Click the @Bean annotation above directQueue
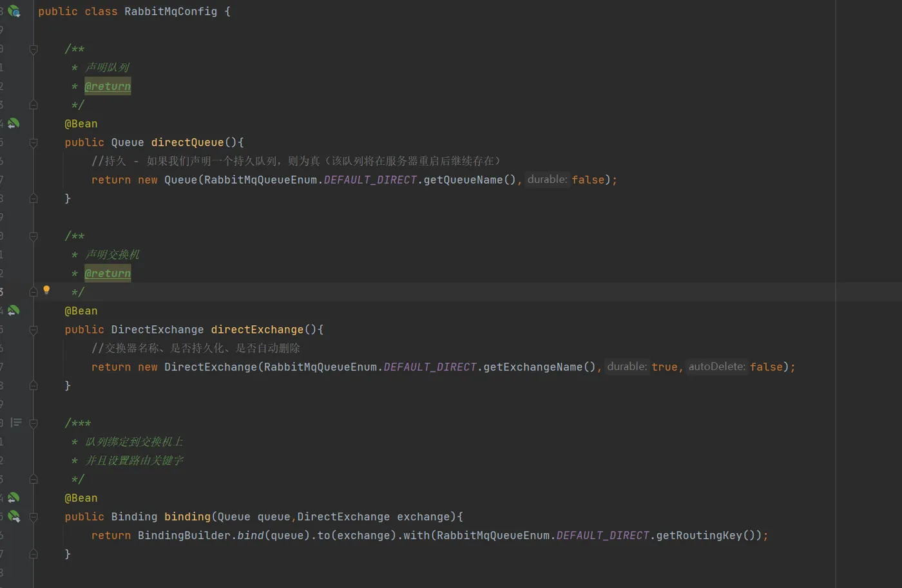The image size is (902, 588). (81, 124)
